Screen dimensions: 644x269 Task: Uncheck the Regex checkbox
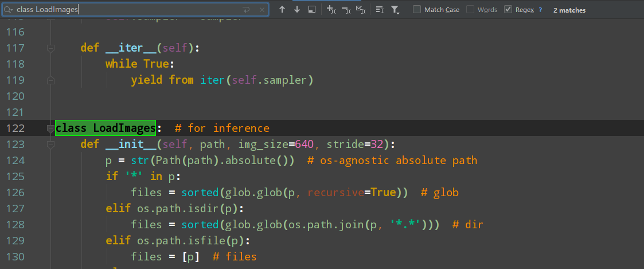[x=508, y=9]
